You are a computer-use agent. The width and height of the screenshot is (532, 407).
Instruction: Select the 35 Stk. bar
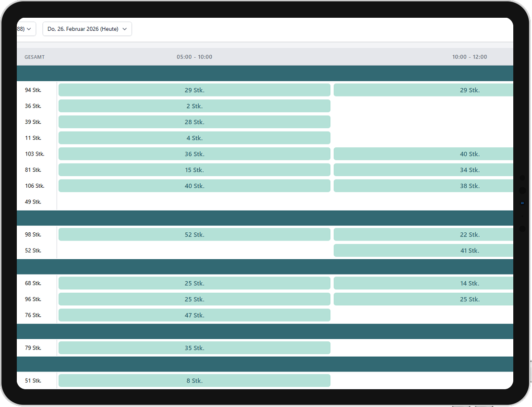coord(194,347)
